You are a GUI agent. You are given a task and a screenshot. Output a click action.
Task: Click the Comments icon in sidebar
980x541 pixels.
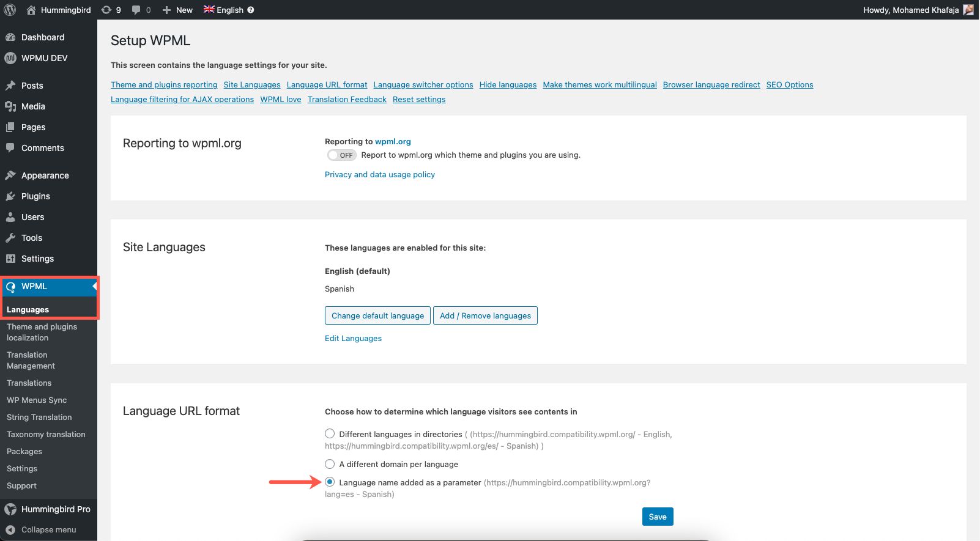coord(10,148)
